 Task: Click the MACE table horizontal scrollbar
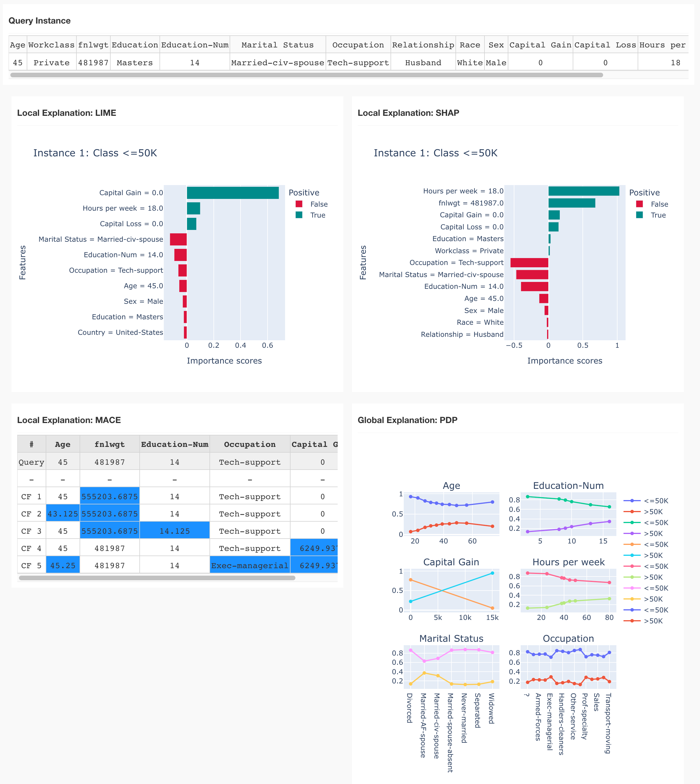tap(157, 578)
